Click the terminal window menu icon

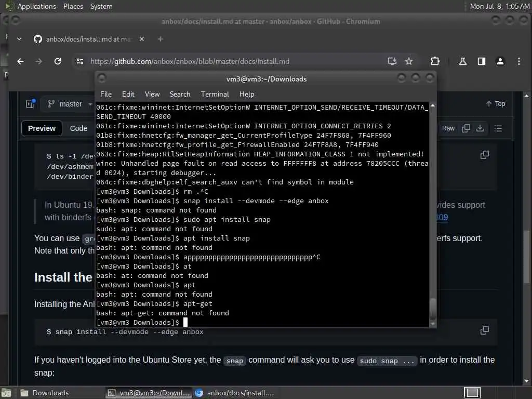click(102, 79)
